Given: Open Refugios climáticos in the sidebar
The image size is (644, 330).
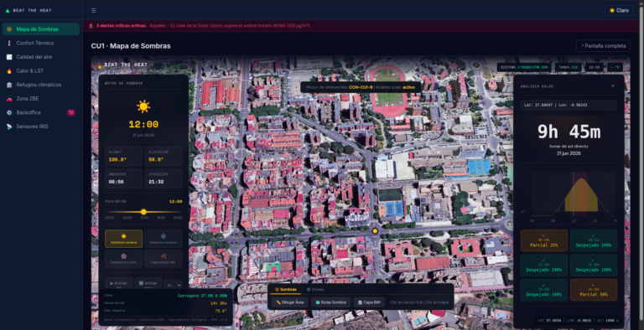Looking at the screenshot, I should [x=40, y=85].
